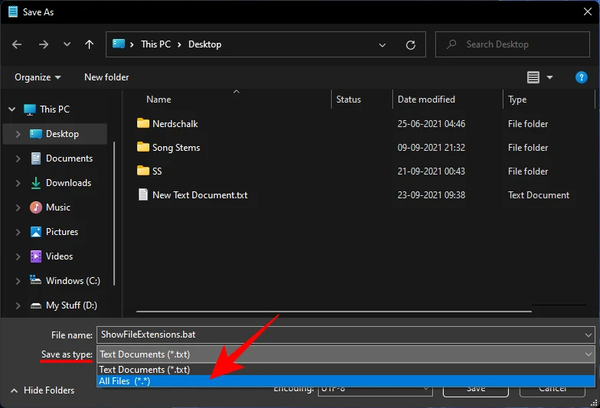
Task: Select Desktop in address breadcrumb
Action: click(205, 44)
